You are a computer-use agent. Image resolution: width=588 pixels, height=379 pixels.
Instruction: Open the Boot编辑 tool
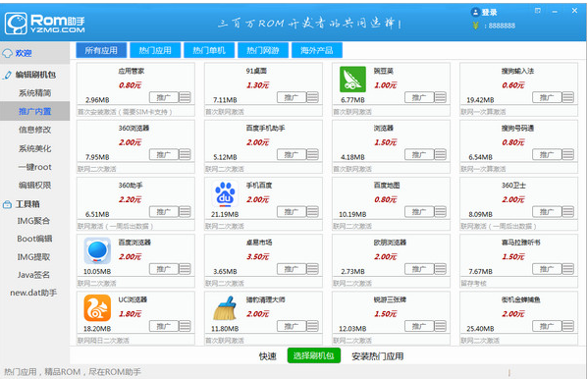34,239
